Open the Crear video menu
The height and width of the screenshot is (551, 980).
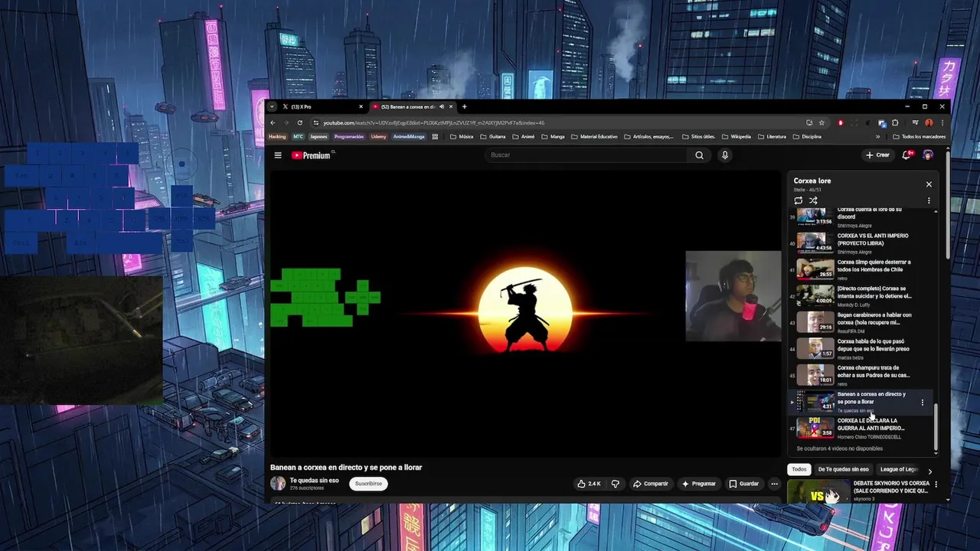(x=877, y=155)
